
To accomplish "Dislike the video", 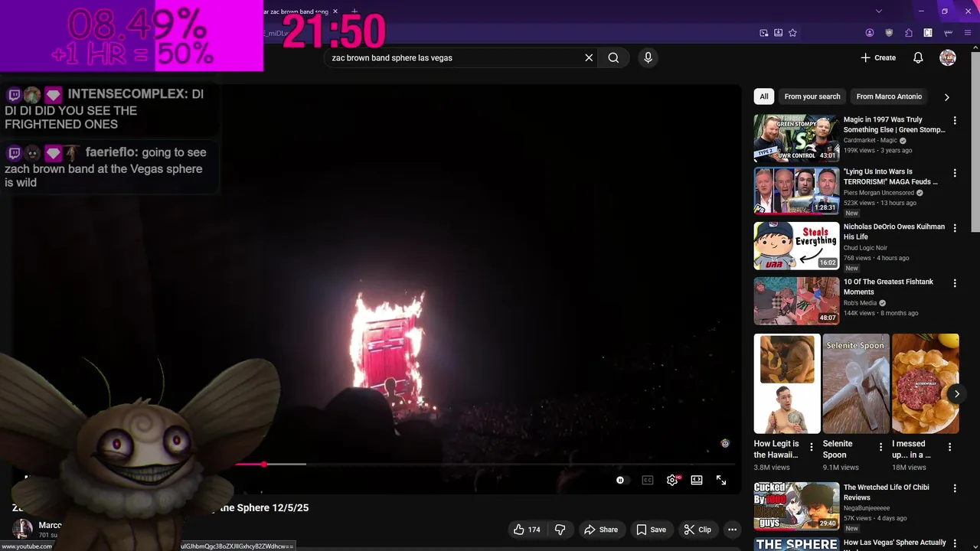I will click(x=560, y=530).
